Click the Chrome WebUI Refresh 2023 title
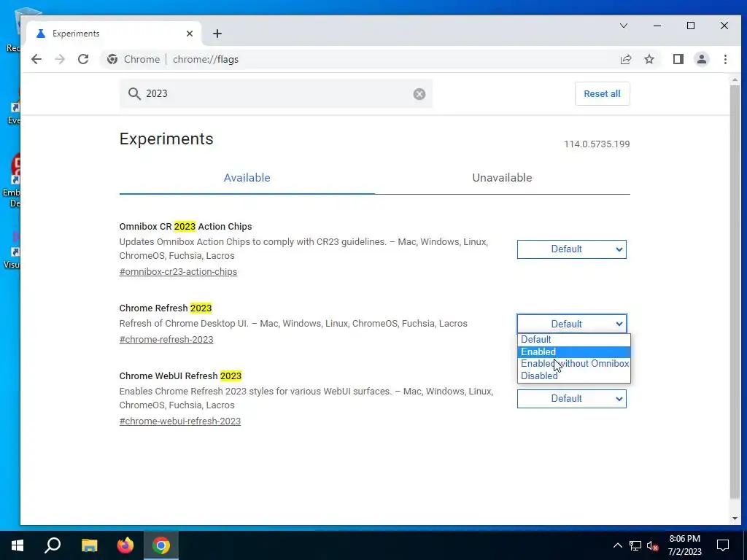This screenshot has width=747, height=560. click(180, 376)
